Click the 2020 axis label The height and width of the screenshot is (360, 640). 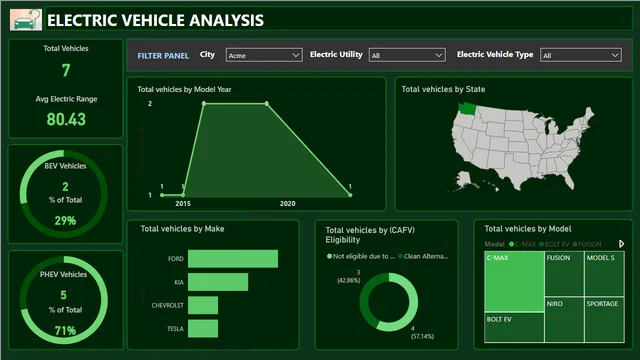287,203
